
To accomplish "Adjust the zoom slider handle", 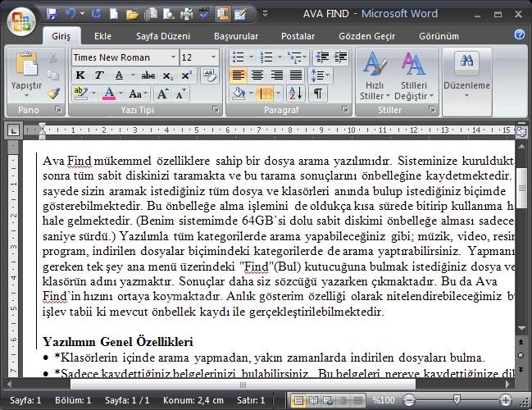I will pyautogui.click(x=457, y=399).
